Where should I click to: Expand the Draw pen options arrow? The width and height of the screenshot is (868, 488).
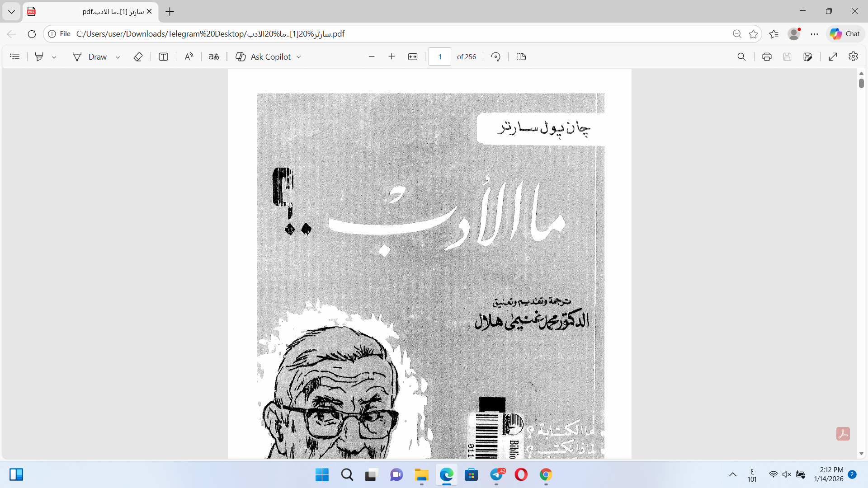pos(118,57)
